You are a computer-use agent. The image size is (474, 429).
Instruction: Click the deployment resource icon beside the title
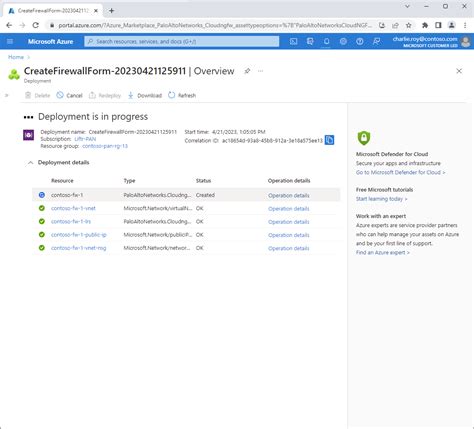(14, 74)
